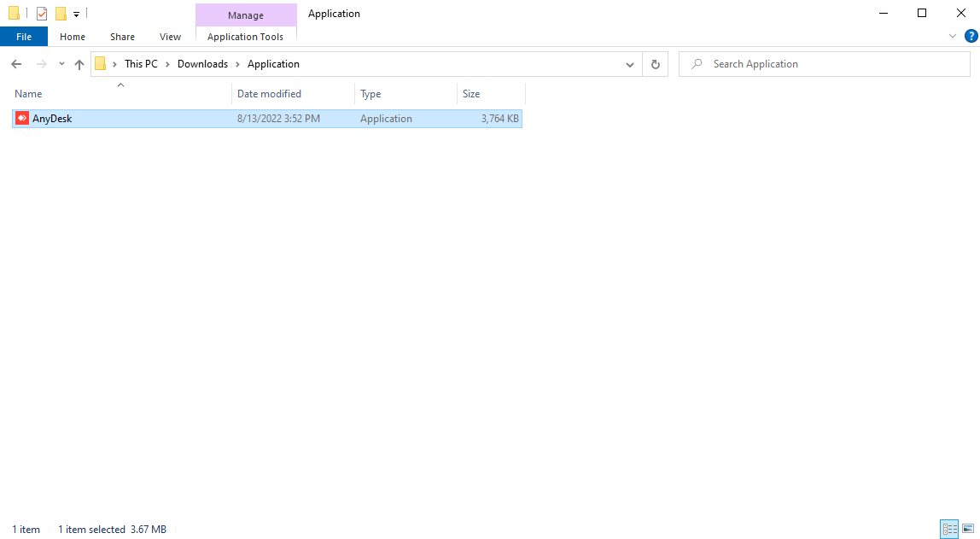Switch to Details view icon
Image resolution: width=980 pixels, height=539 pixels.
[949, 529]
